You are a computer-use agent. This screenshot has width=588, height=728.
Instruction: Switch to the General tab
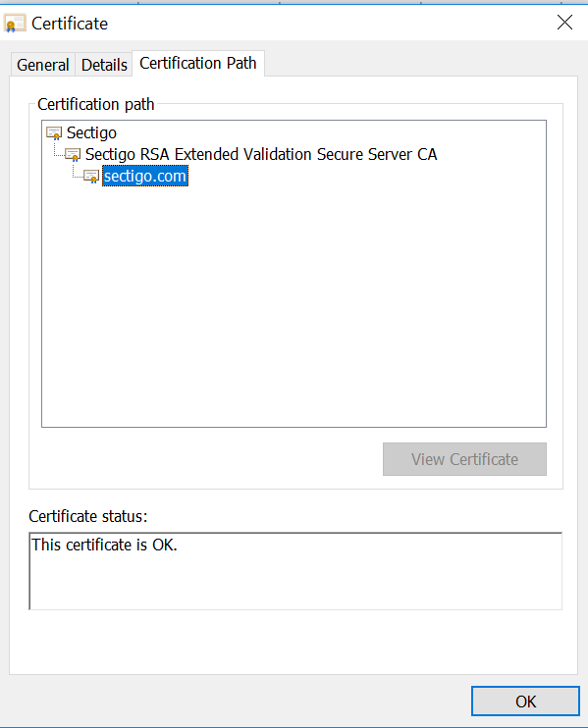43,65
